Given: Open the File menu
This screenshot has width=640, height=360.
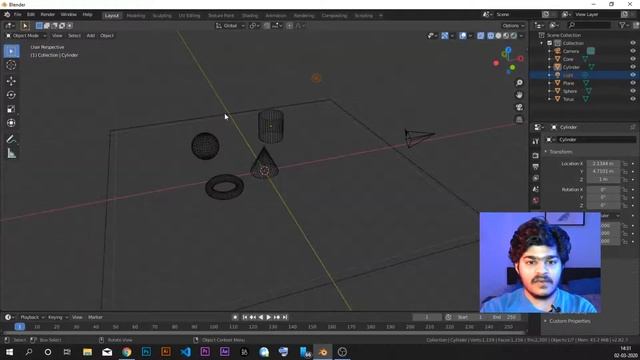Looking at the screenshot, I should [18, 15].
